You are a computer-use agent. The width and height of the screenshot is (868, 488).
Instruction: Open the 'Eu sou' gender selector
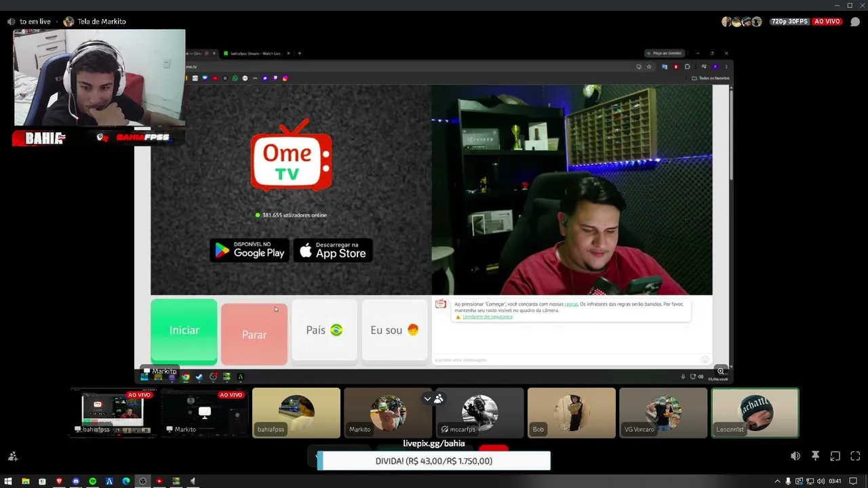(395, 330)
